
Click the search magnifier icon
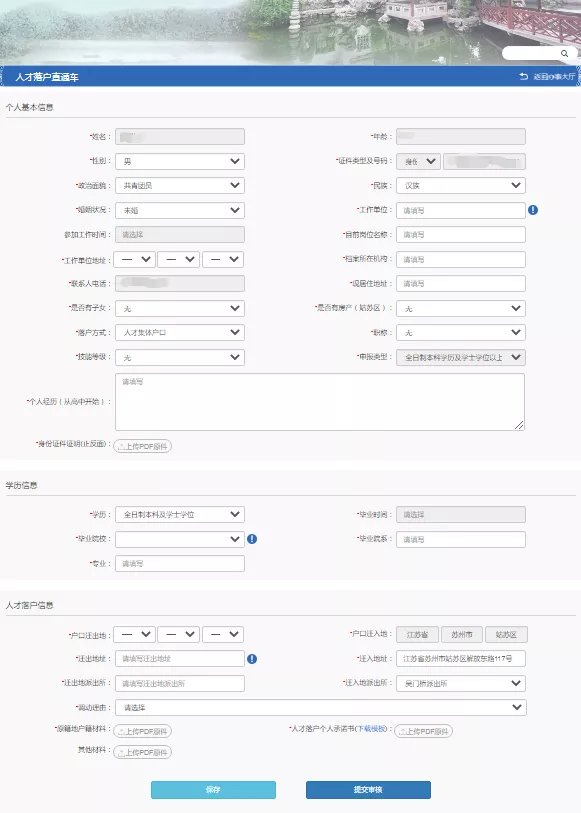coord(564,53)
